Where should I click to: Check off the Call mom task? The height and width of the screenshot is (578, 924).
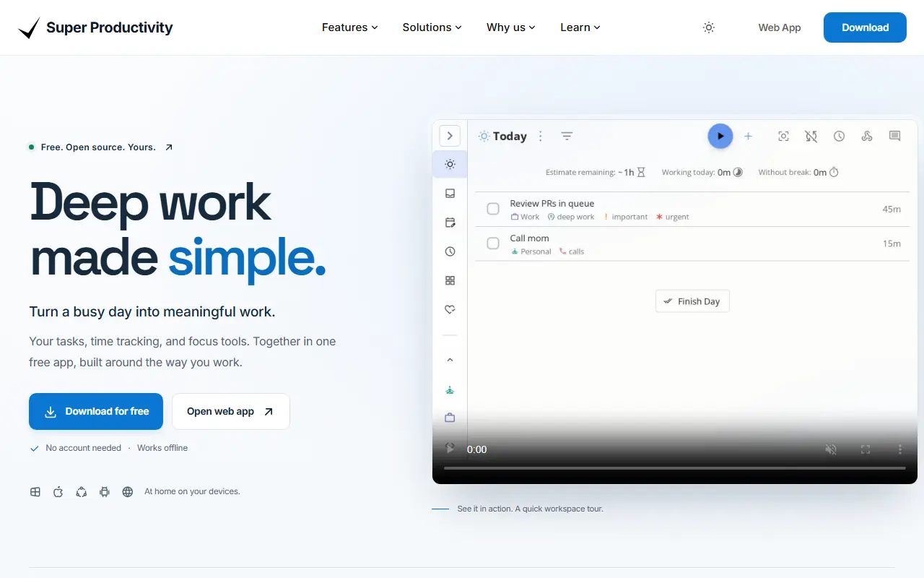pos(493,243)
